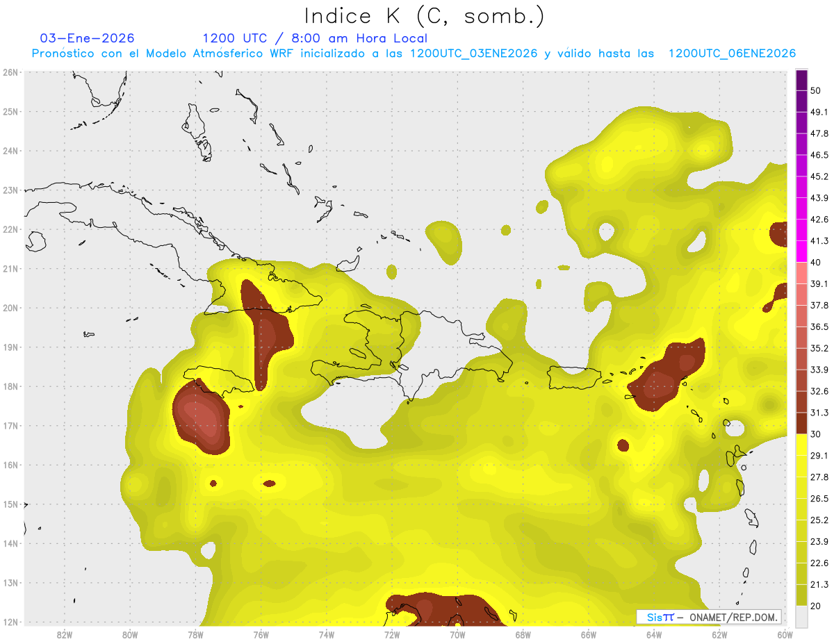Click the '70W' longitude axis label
Screen dimensions: 834x644
[x=457, y=635]
